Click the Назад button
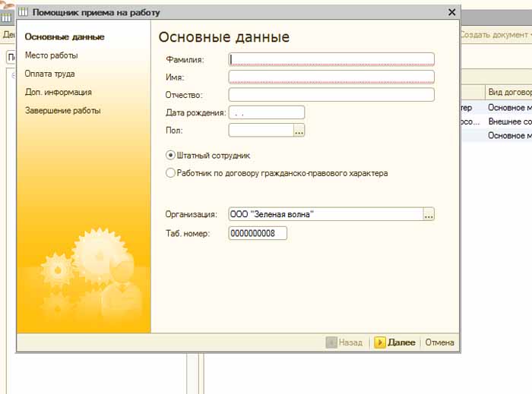 tap(344, 342)
